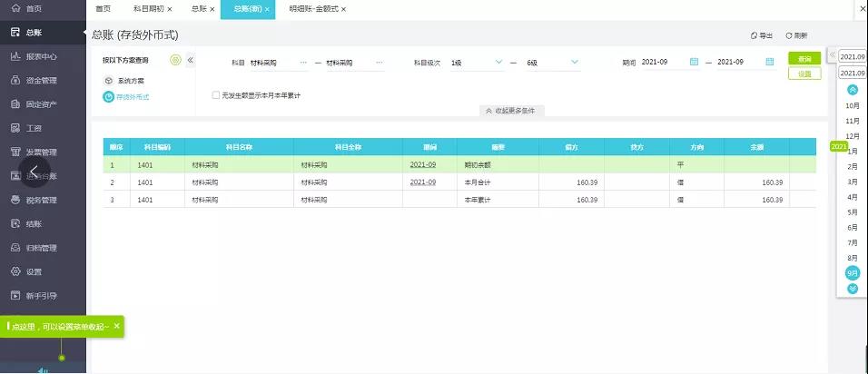Switch to the 科目期初 tab
This screenshot has height=374, width=868.
[x=148, y=8]
